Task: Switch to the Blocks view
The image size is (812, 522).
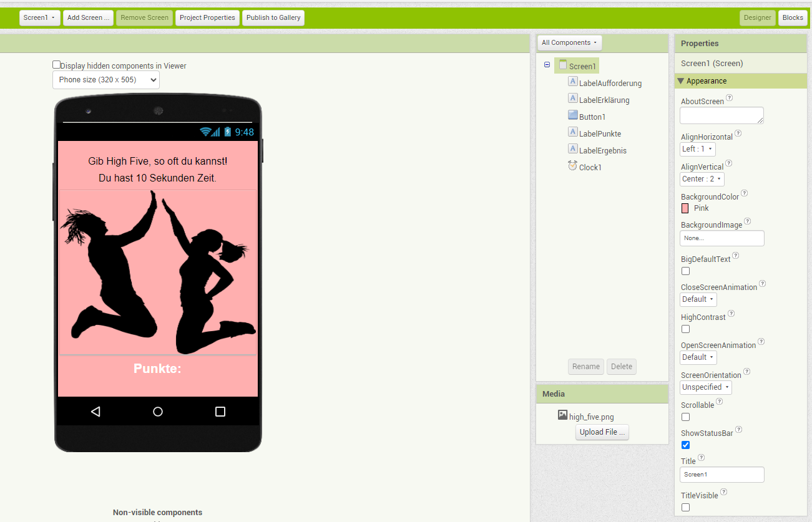Action: tap(793, 17)
